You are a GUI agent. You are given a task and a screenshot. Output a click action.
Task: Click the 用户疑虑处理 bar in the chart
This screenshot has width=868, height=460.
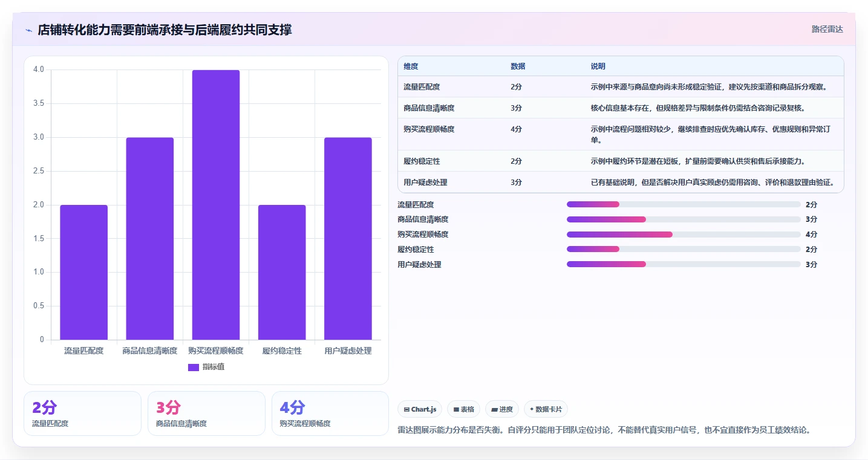point(348,239)
